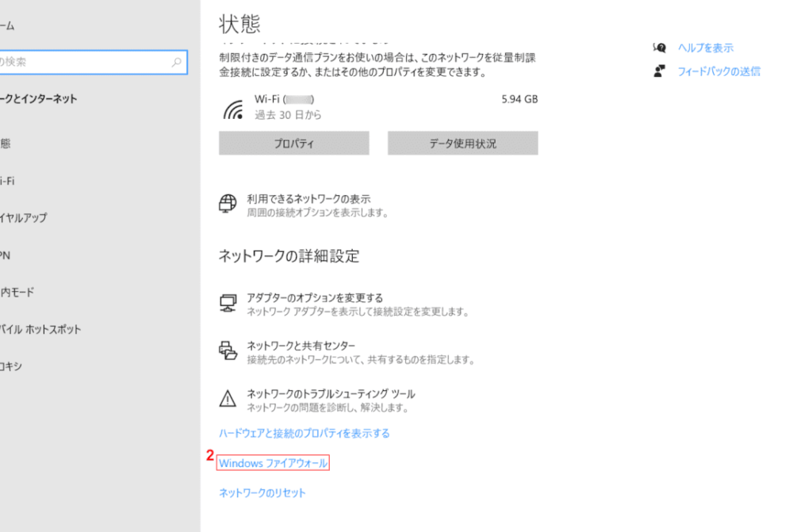Click the Wi-Fi signal strength icon
The image size is (812, 532).
pos(232,108)
